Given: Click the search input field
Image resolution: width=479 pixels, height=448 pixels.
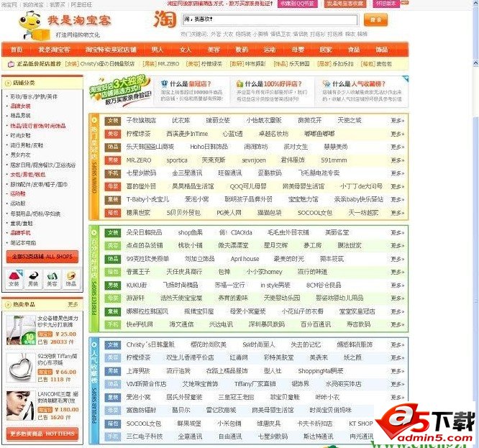Looking at the screenshot, I should coord(270,19).
